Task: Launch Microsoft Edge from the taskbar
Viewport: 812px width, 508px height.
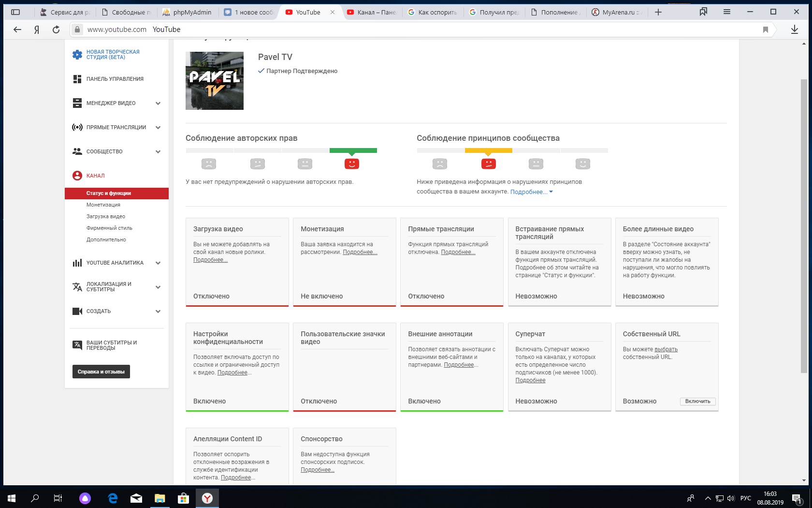Action: pyautogui.click(x=113, y=498)
